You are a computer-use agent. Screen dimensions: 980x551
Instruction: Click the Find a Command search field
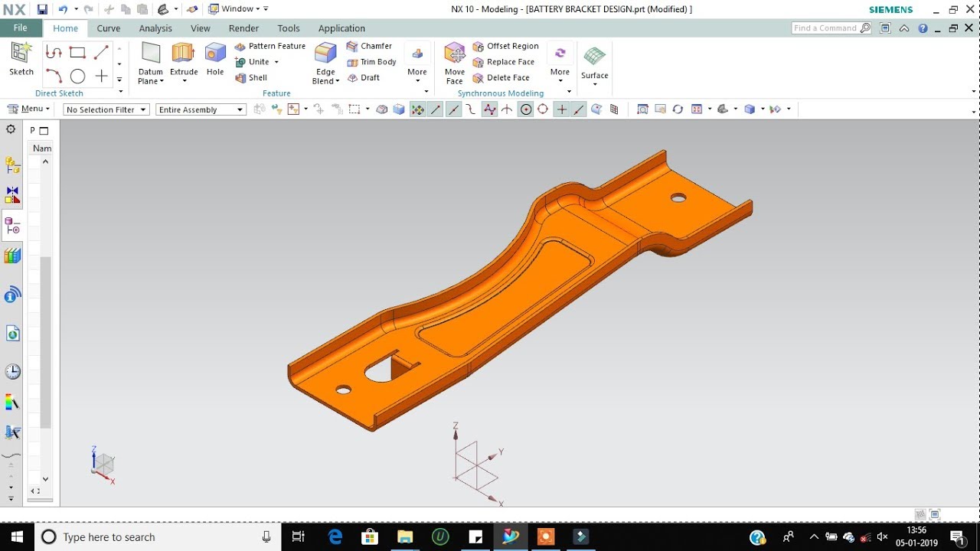pyautogui.click(x=831, y=28)
